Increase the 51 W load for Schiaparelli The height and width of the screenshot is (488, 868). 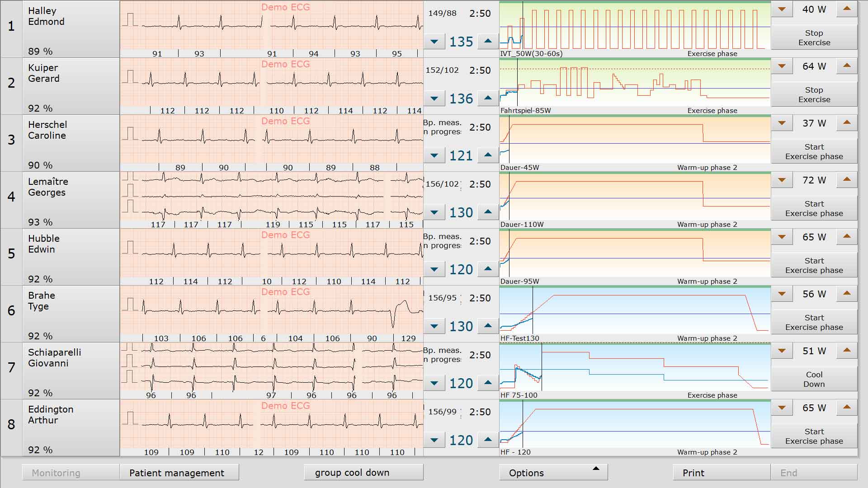click(847, 351)
